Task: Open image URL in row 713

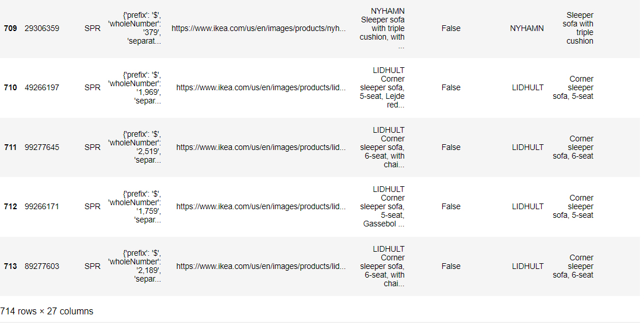Action: tap(261, 267)
